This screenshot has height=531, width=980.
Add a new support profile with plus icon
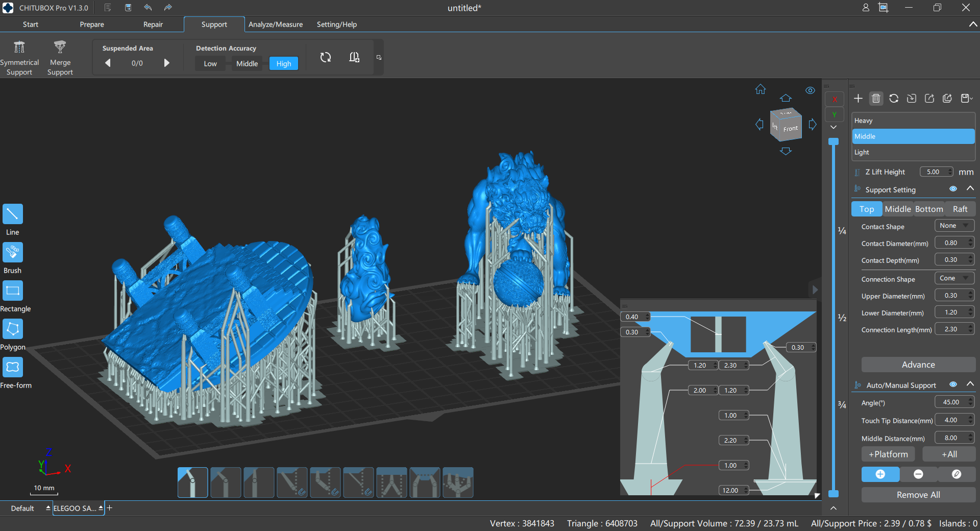click(858, 99)
